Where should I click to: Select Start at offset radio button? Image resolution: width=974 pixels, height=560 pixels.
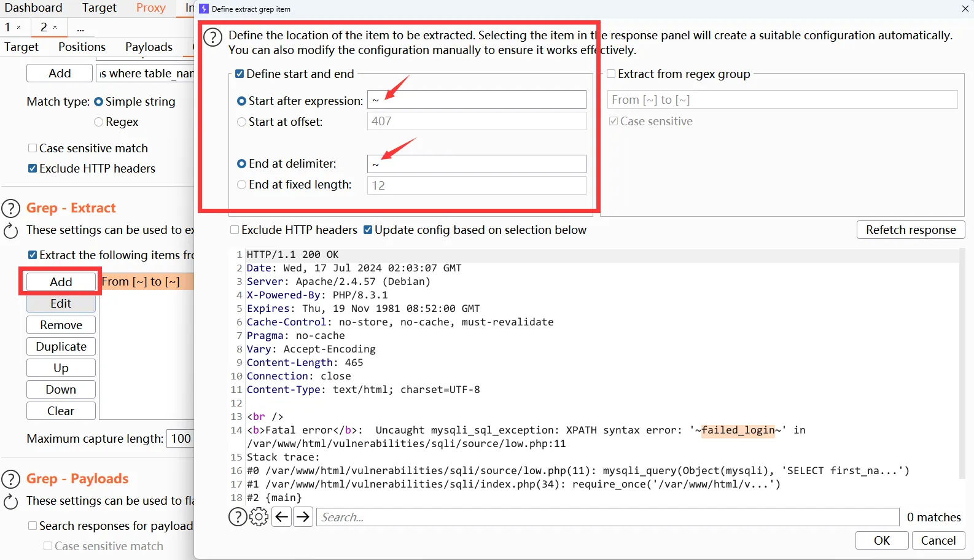[242, 122]
